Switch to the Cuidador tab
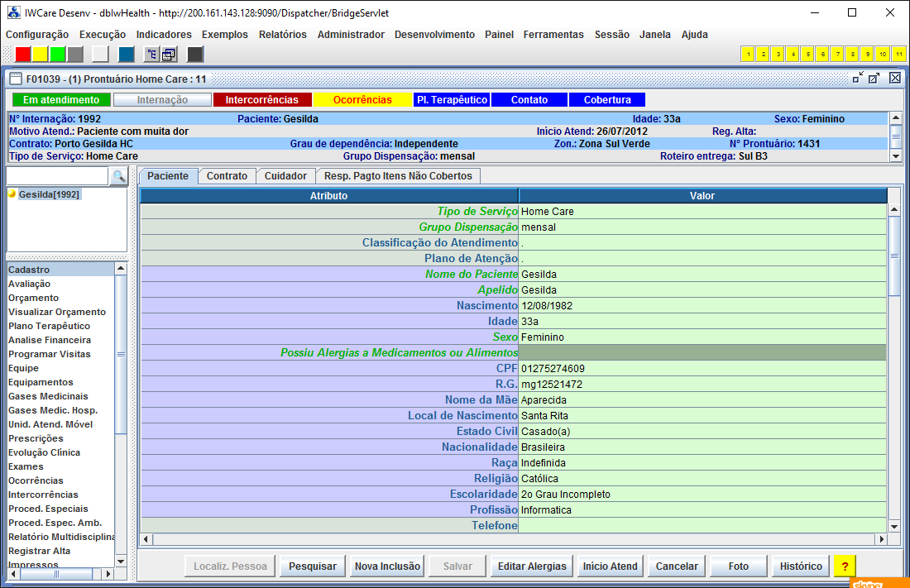Viewport: 910px width, 588px height. tap(286, 176)
